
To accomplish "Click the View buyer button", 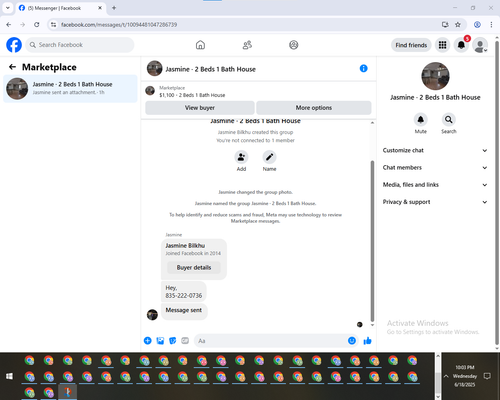I will pyautogui.click(x=200, y=108).
